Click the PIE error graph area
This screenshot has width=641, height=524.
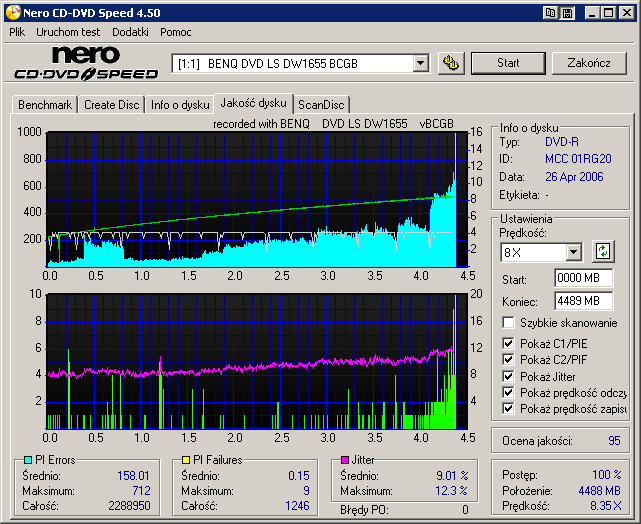pos(257,199)
